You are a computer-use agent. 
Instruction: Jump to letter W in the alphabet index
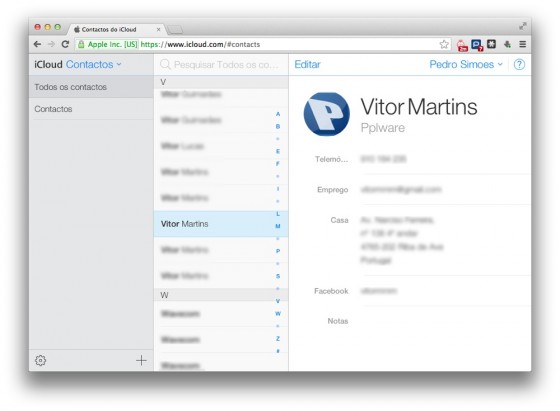278,314
